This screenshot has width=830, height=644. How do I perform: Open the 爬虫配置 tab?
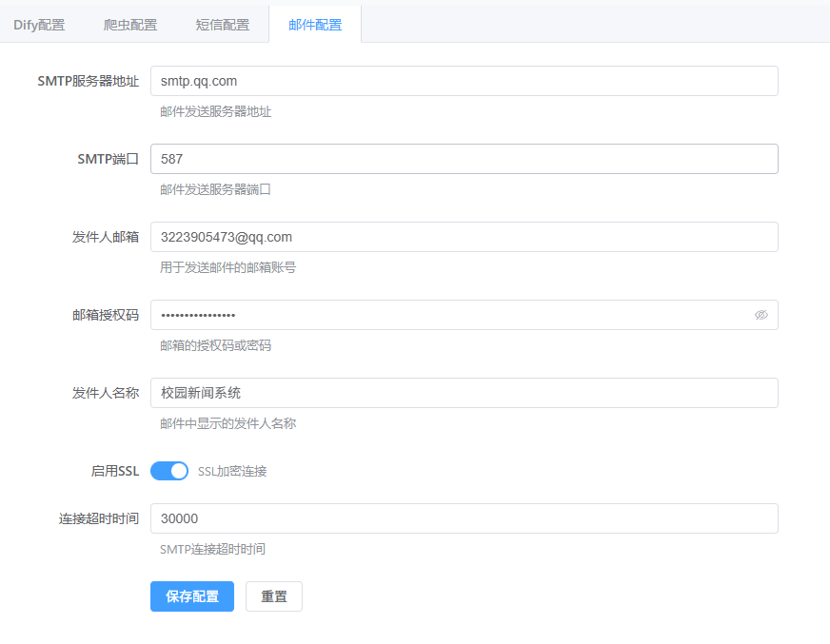[130, 25]
